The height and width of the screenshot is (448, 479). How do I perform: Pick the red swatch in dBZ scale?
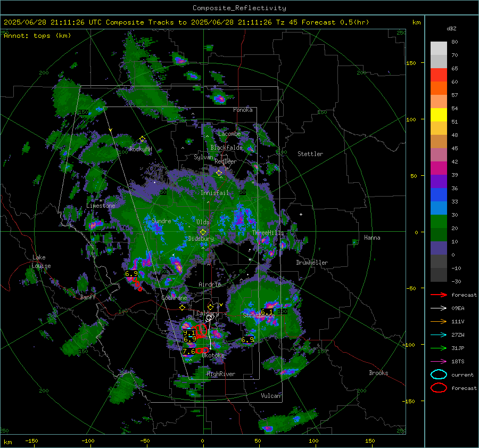[x=439, y=75]
